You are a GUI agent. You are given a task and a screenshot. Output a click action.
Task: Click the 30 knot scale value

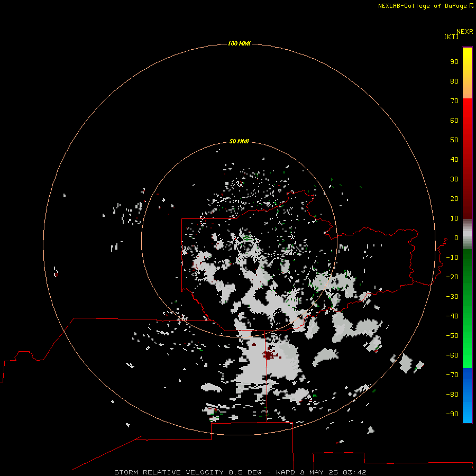pyautogui.click(x=454, y=179)
